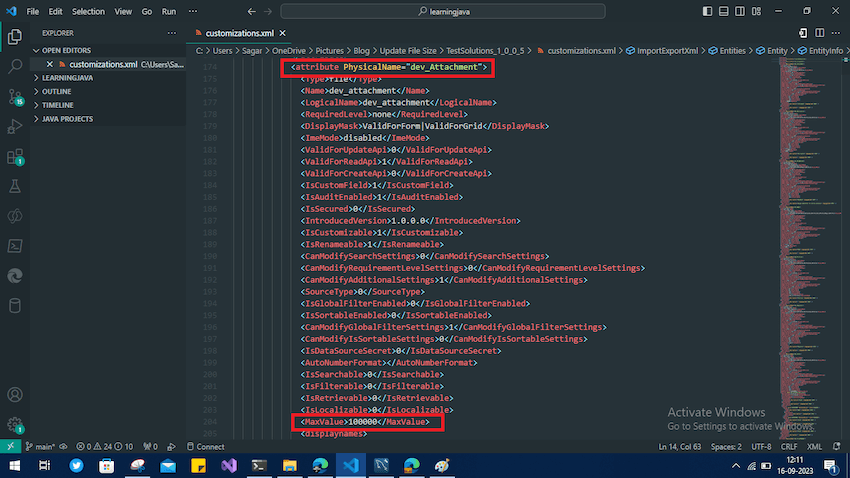850x478 pixels.
Task: Open the Testing beaker icon
Action: (15, 186)
